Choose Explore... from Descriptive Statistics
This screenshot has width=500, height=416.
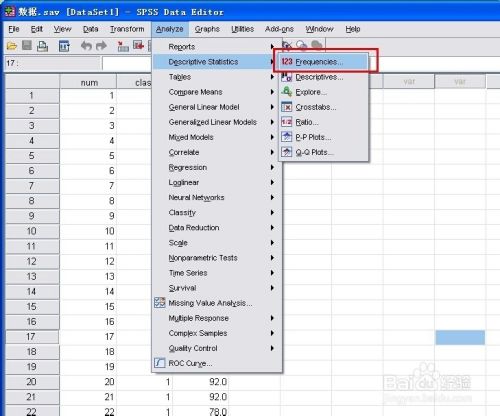pos(324,92)
